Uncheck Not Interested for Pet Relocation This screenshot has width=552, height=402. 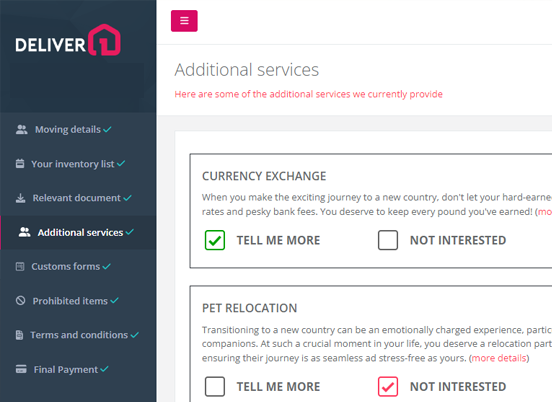[x=388, y=387]
